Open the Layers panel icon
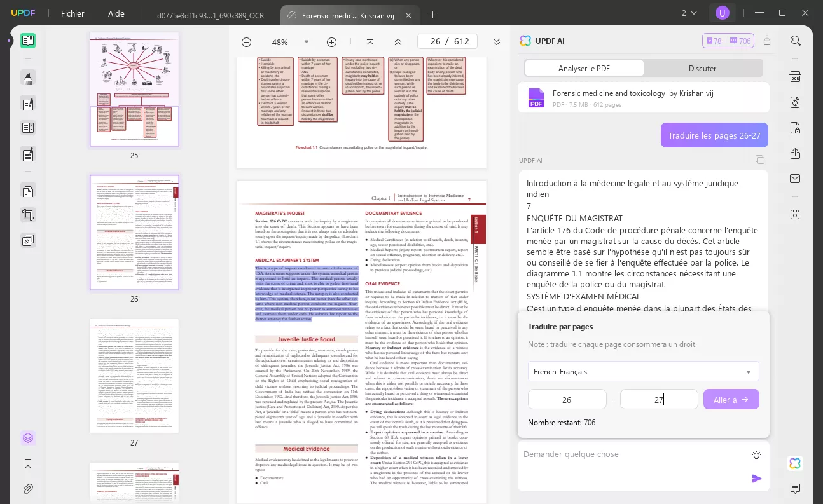823x504 pixels. coord(28,438)
